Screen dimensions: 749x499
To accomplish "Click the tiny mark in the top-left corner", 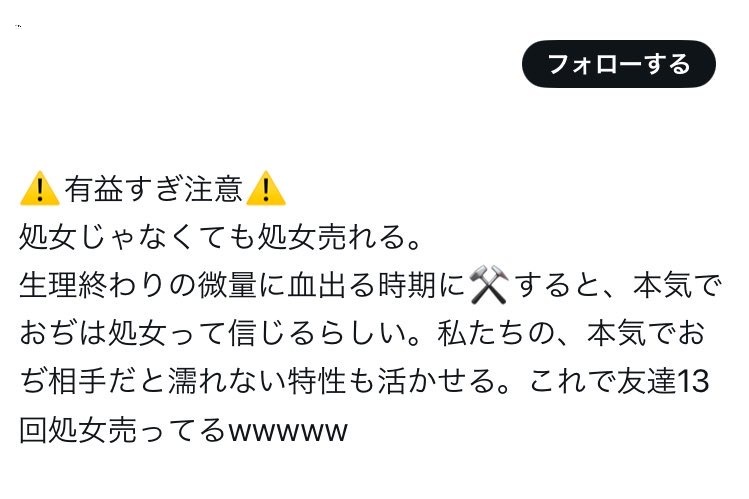I will tap(18, 26).
